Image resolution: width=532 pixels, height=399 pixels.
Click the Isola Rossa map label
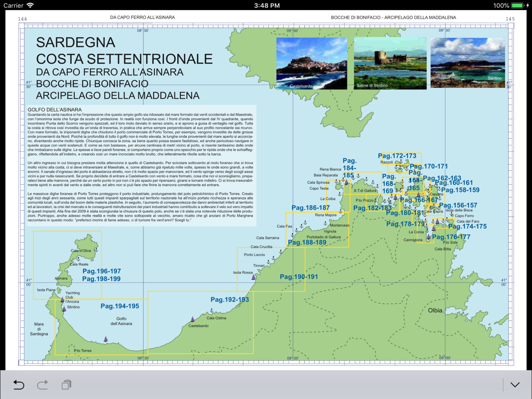243,272
